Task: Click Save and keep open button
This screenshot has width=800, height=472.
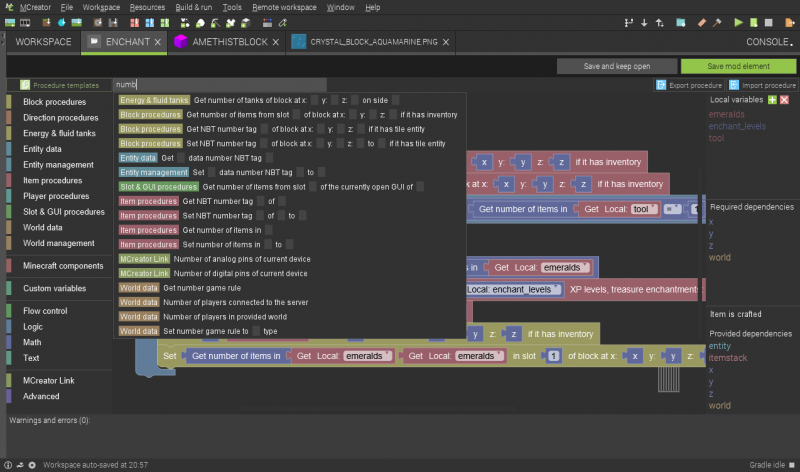Action: pos(617,66)
